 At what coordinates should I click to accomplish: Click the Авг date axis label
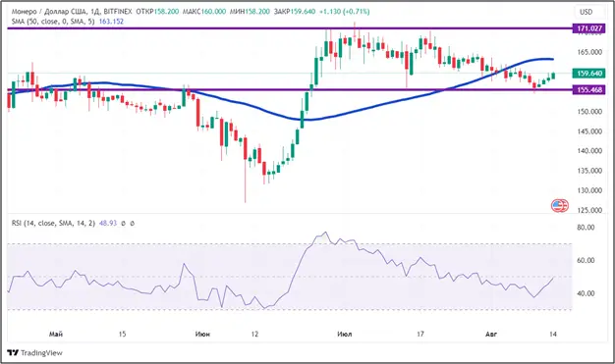pos(491,335)
